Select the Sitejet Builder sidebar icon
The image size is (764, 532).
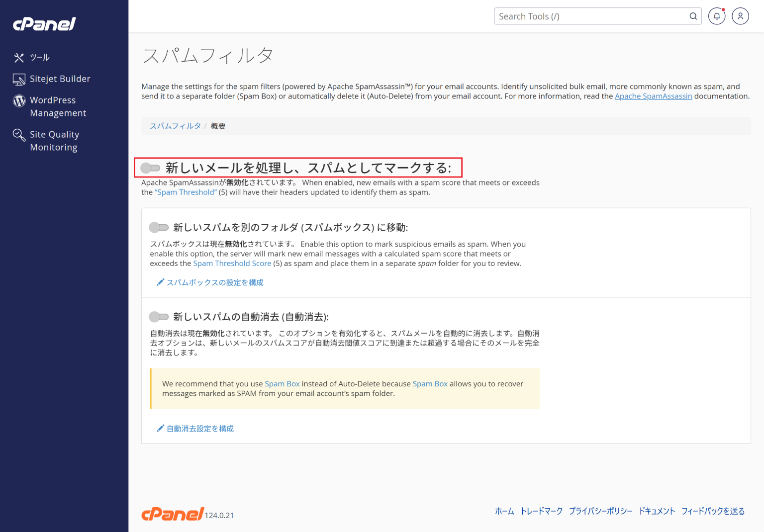tap(18, 79)
